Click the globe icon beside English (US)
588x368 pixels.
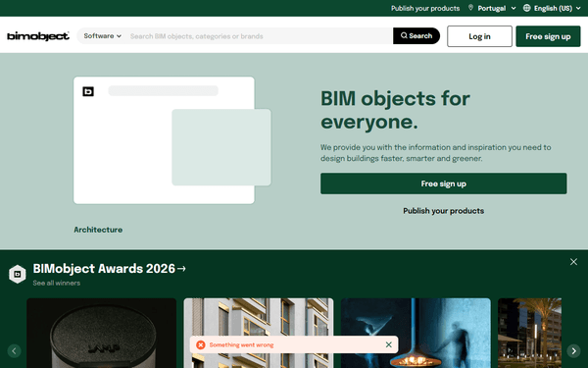click(526, 8)
